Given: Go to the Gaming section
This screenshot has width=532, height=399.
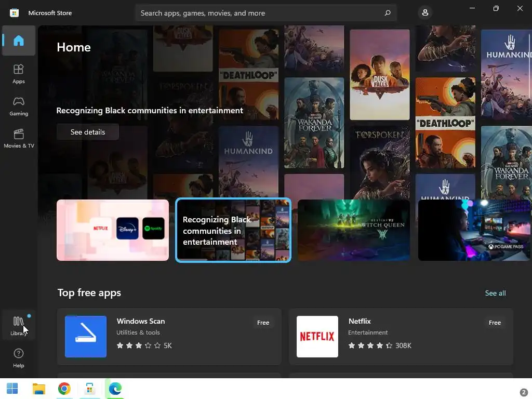Looking at the screenshot, I should (x=19, y=106).
